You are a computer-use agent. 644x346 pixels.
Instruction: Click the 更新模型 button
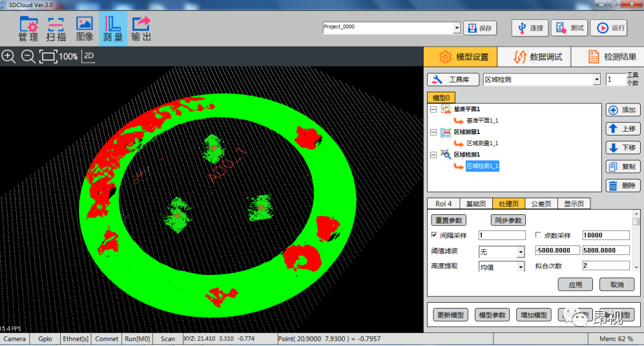[x=451, y=315]
